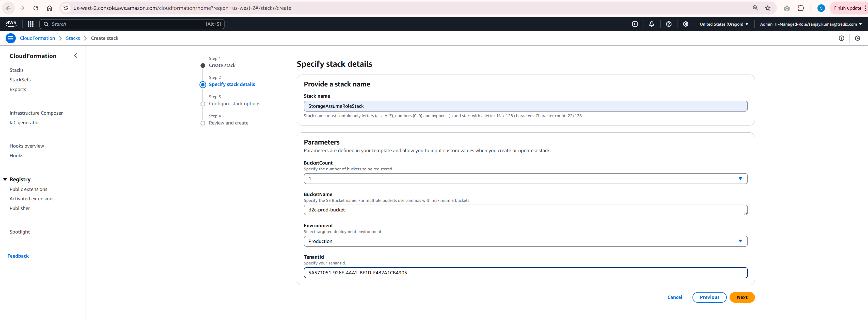This screenshot has height=322, width=868.
Task: Open the info panel icon on the right
Action: point(842,38)
